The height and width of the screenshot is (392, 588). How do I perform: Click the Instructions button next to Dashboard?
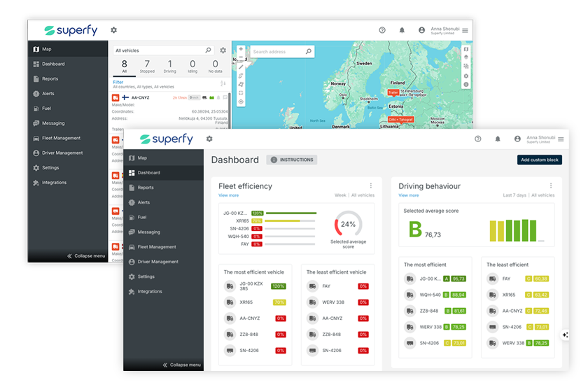(x=292, y=160)
